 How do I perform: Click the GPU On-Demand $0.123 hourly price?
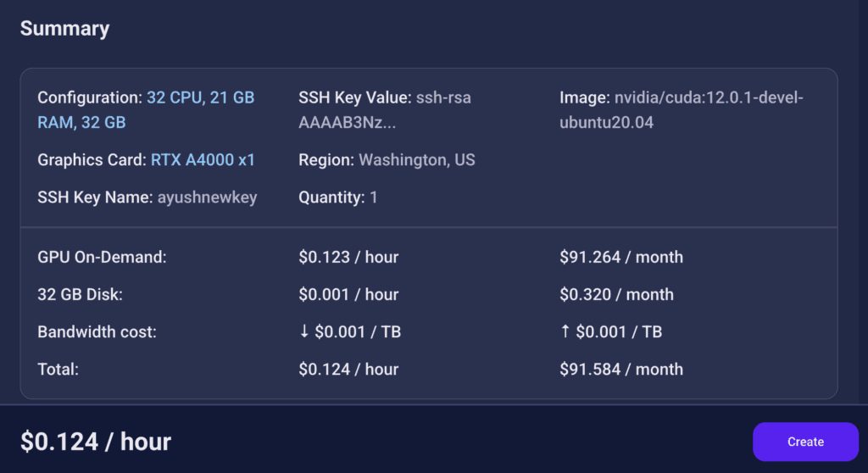(348, 257)
